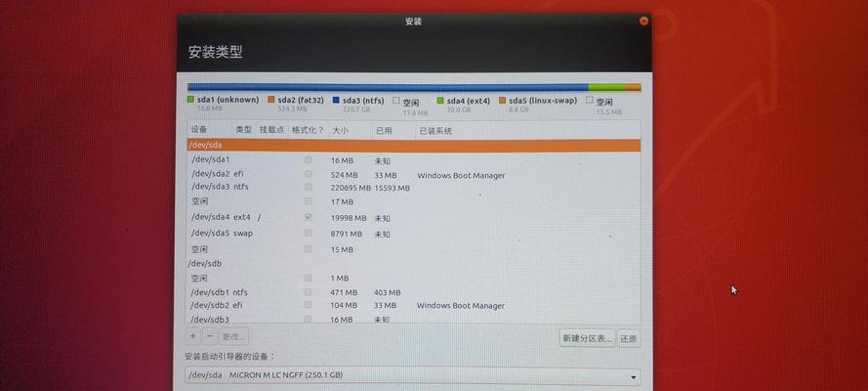Click the 19998 MB size value
The width and height of the screenshot is (868, 391).
point(349,218)
